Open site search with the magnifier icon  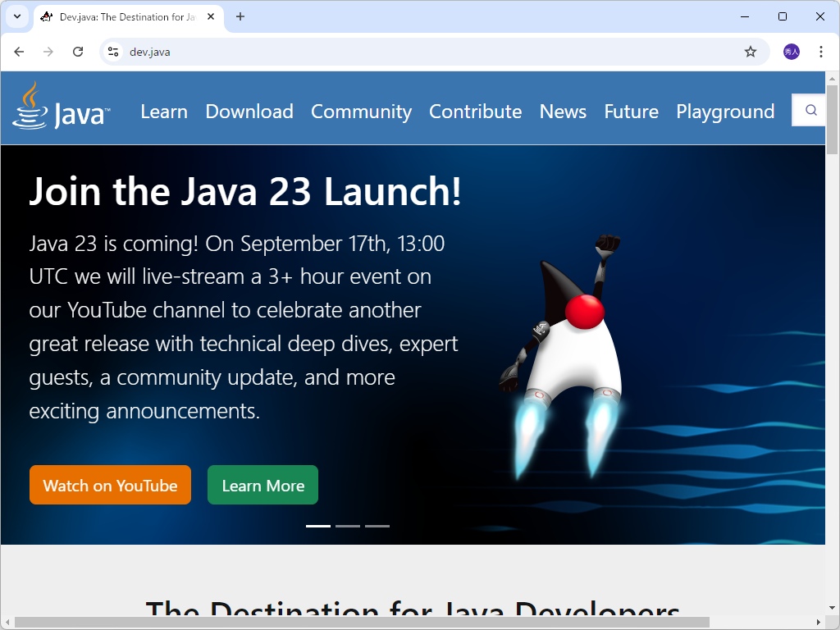810,109
